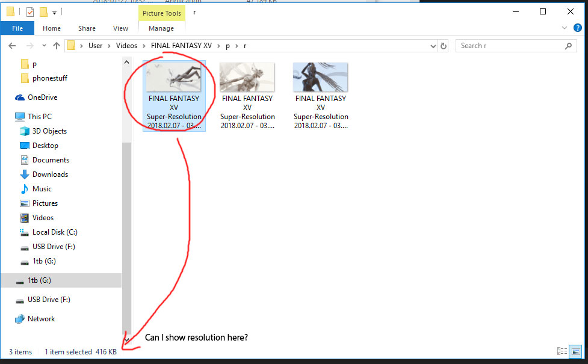
Task: Open Desktop in the navigation pane
Action: [x=45, y=146]
